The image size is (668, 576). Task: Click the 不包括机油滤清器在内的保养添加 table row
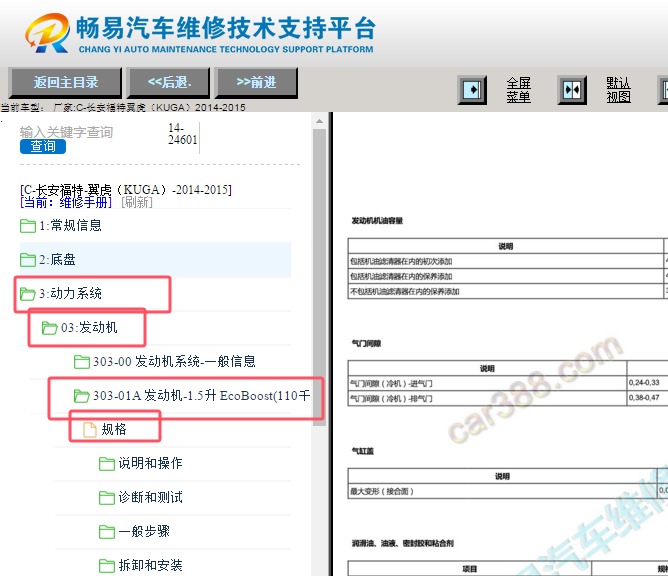click(x=508, y=291)
